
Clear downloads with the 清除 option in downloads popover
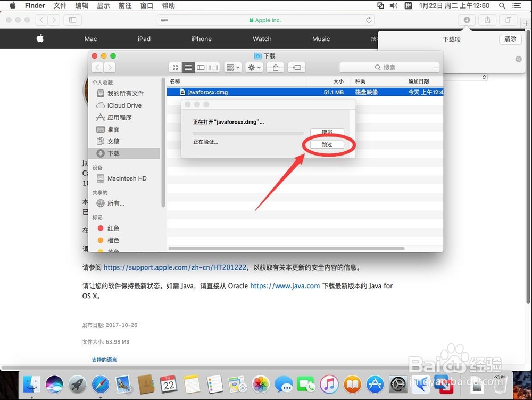click(x=510, y=38)
